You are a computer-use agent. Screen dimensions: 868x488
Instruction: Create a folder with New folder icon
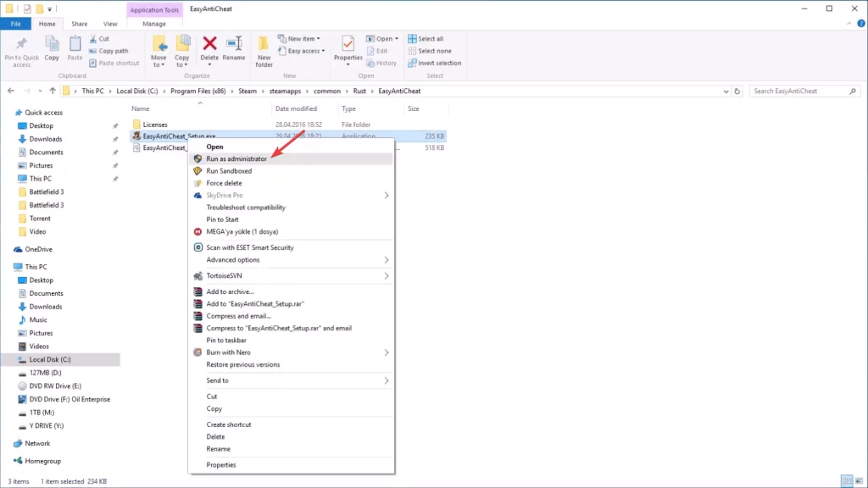(x=264, y=49)
